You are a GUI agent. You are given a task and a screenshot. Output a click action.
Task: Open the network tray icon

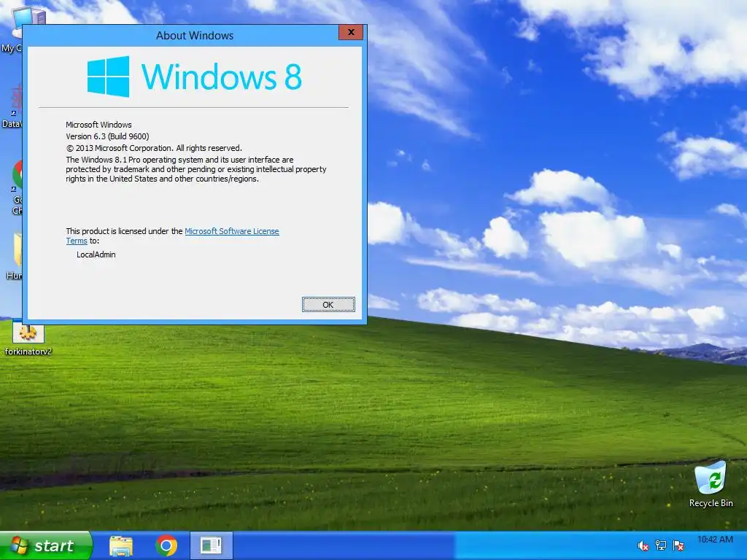(661, 545)
